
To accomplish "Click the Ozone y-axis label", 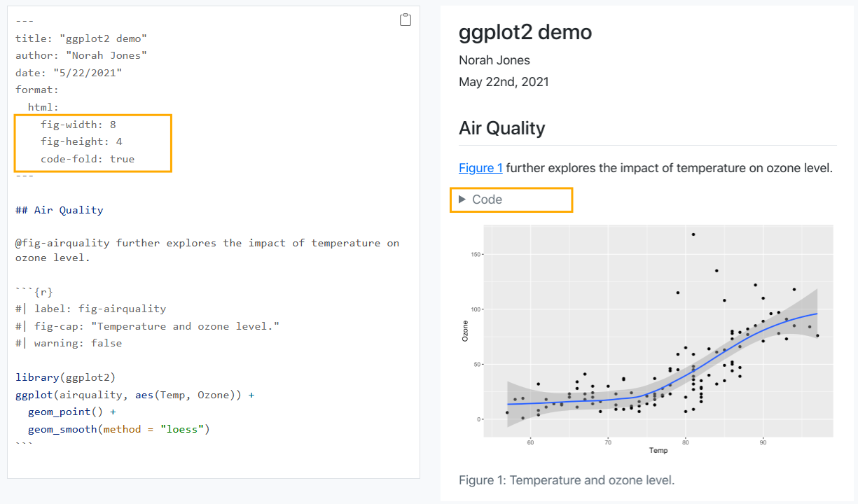I will pyautogui.click(x=465, y=331).
